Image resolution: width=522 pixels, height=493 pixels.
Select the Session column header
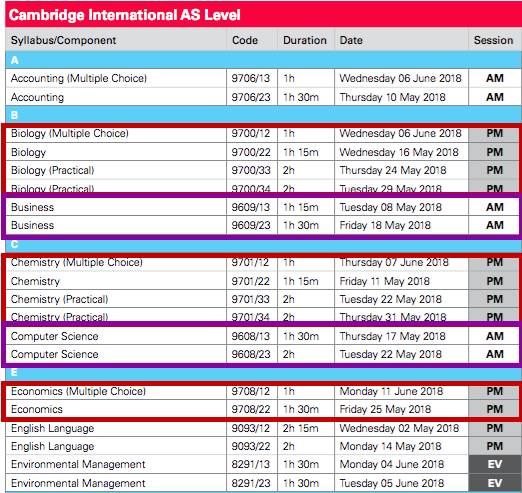[494, 40]
